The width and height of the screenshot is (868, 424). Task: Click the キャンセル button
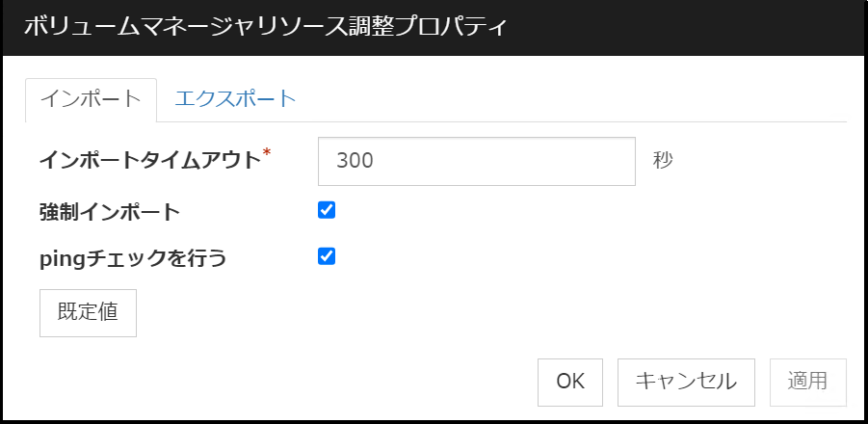686,381
